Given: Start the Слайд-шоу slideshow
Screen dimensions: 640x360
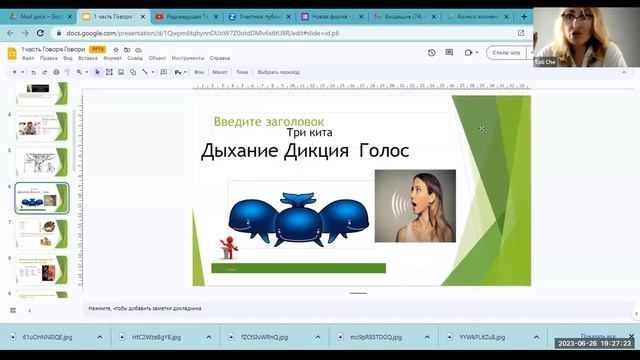Looking at the screenshot, I should (x=506, y=53).
